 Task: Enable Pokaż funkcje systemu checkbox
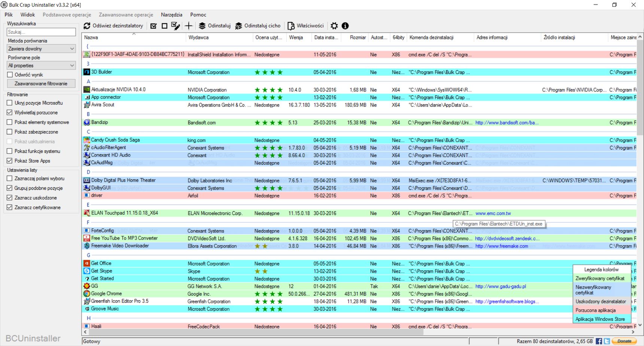tap(10, 151)
